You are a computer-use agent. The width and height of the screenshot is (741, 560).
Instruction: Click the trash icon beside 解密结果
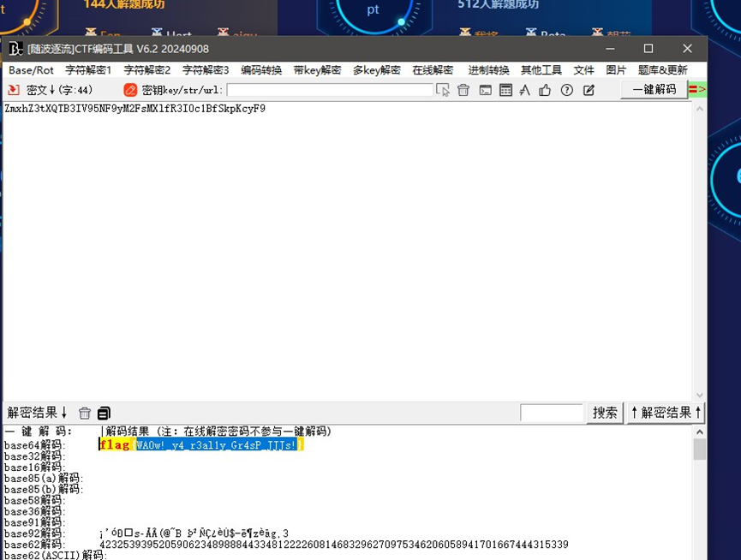tap(85, 414)
